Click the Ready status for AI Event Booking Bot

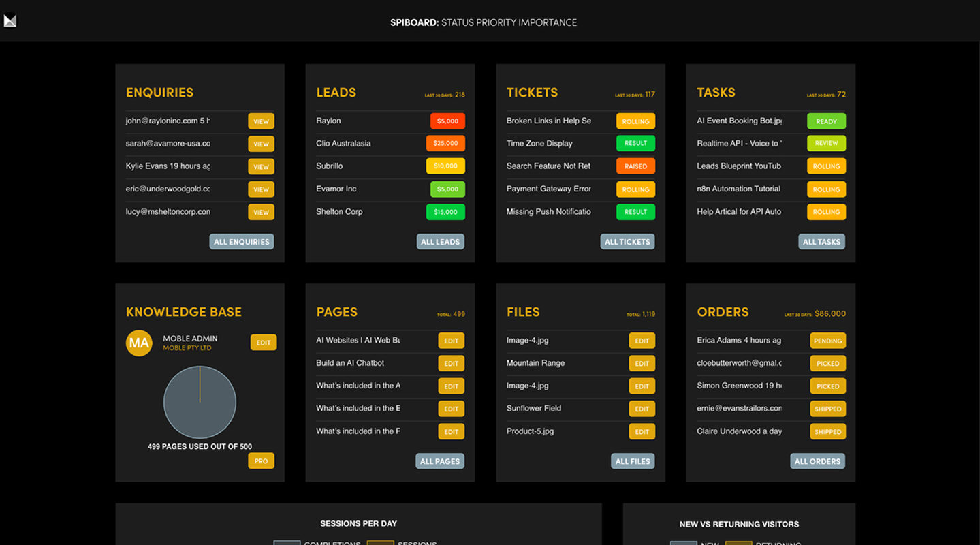pos(826,121)
